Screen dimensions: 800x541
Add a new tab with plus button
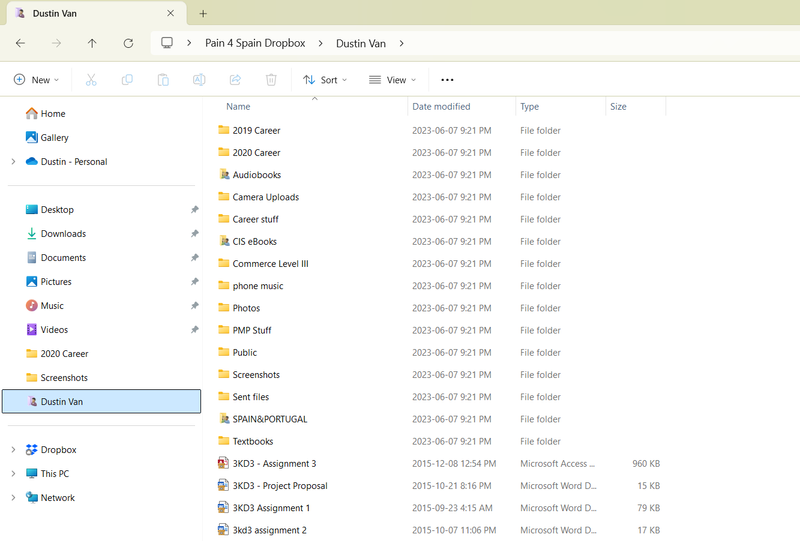[x=203, y=14]
